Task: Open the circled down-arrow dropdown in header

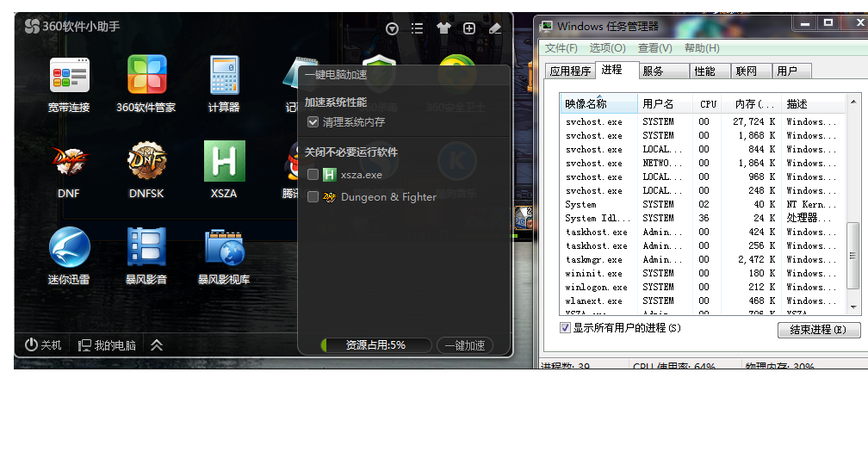Action: click(x=392, y=28)
